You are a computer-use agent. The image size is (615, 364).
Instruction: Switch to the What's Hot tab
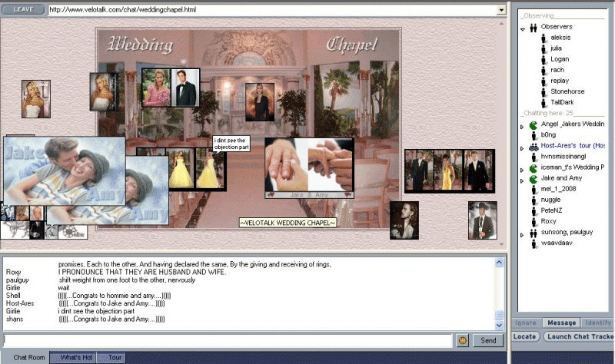point(76,358)
